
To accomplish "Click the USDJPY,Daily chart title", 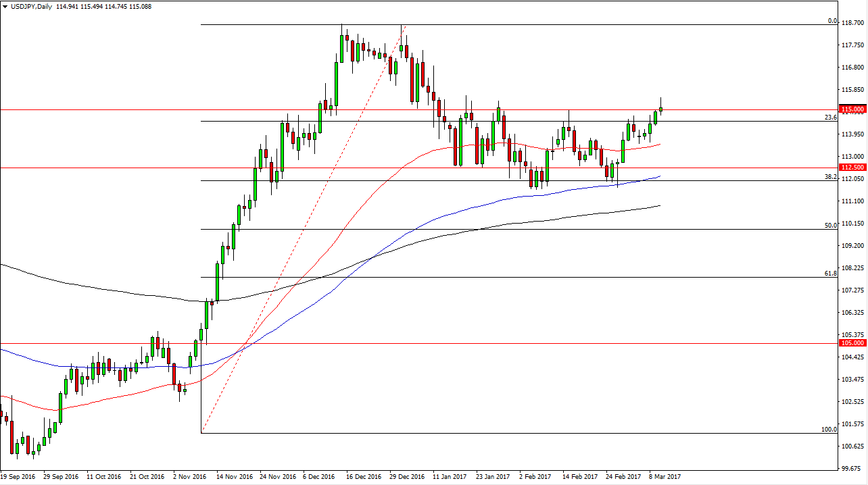I will click(x=30, y=6).
